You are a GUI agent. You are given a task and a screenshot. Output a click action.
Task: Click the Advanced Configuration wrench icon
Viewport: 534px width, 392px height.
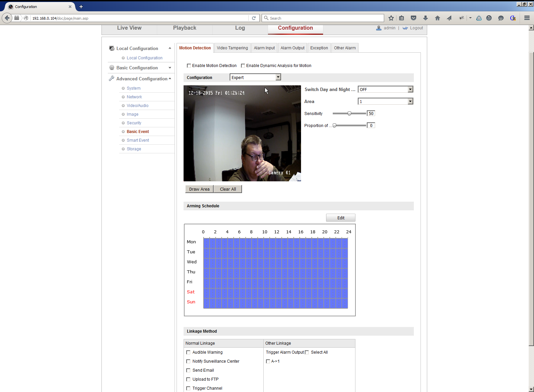point(111,78)
